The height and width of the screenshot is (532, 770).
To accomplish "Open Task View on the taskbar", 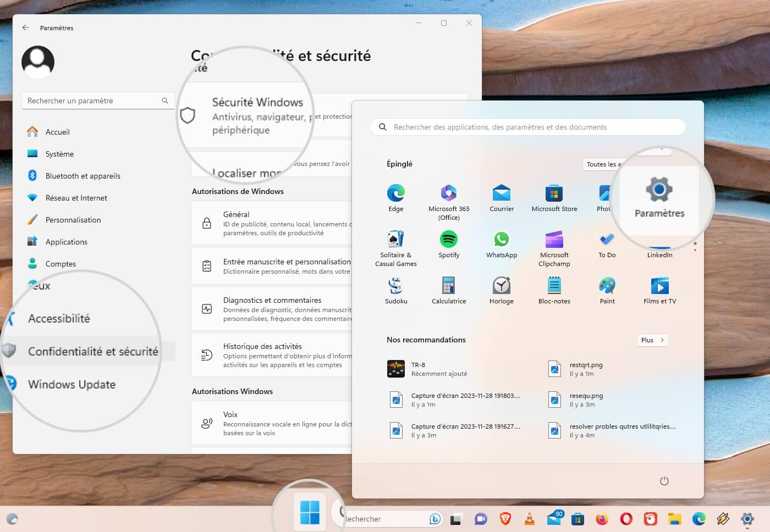I will pos(456,519).
